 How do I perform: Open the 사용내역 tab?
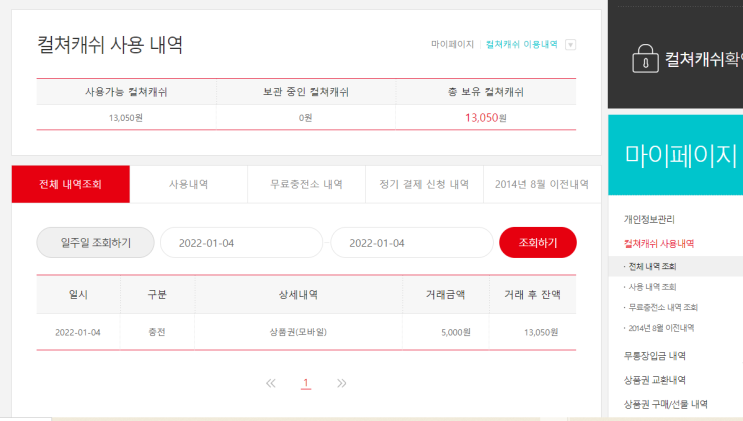point(188,185)
